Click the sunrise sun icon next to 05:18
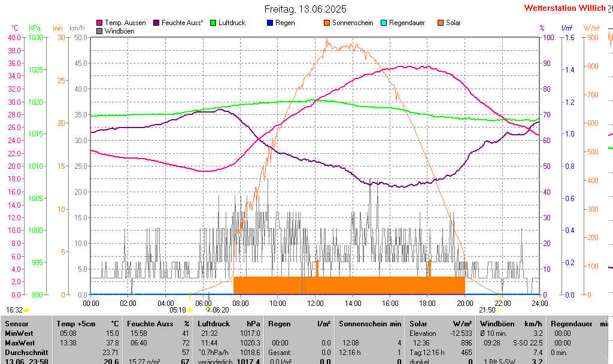The height and width of the screenshot is (364, 613). [190, 310]
